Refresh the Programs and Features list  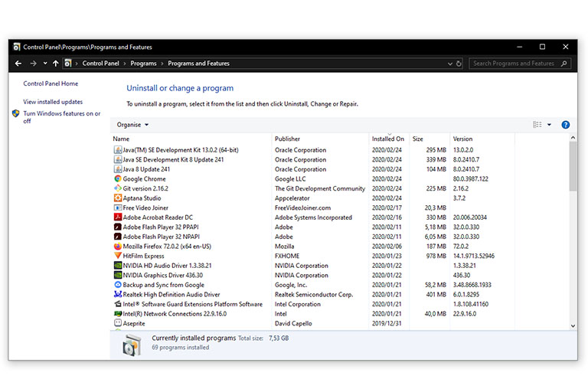459,64
